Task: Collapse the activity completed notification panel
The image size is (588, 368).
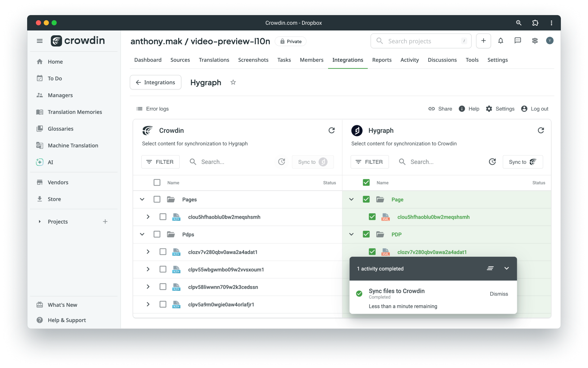Action: (x=507, y=268)
